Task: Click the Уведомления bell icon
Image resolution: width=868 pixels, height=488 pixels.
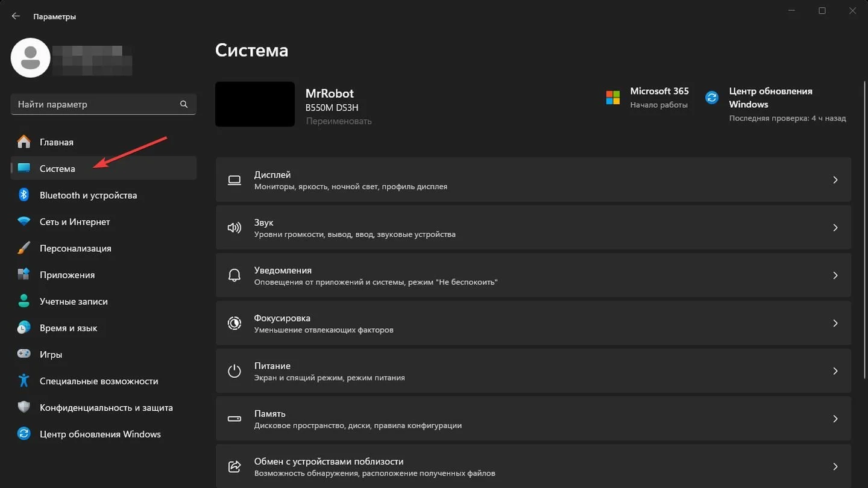Action: (x=234, y=275)
